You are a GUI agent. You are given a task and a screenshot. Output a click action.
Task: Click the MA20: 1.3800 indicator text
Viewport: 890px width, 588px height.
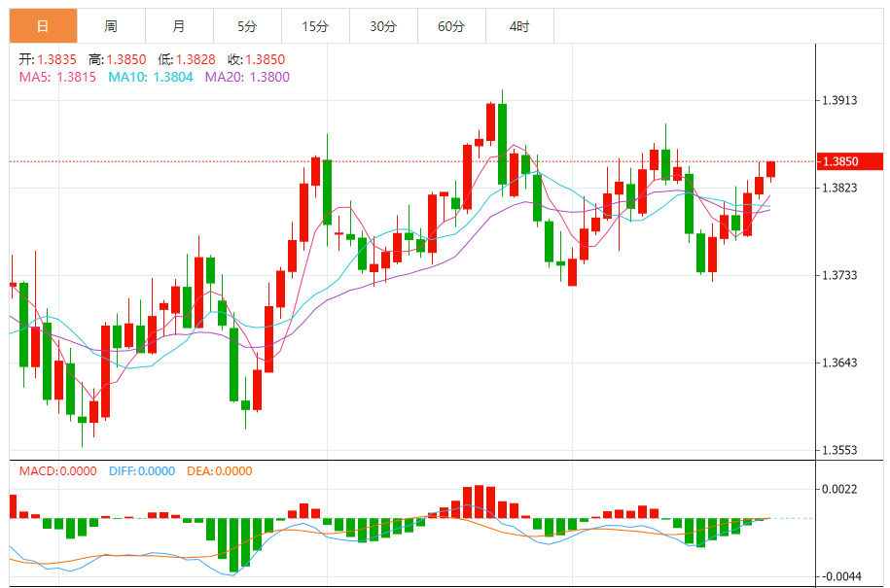point(247,77)
